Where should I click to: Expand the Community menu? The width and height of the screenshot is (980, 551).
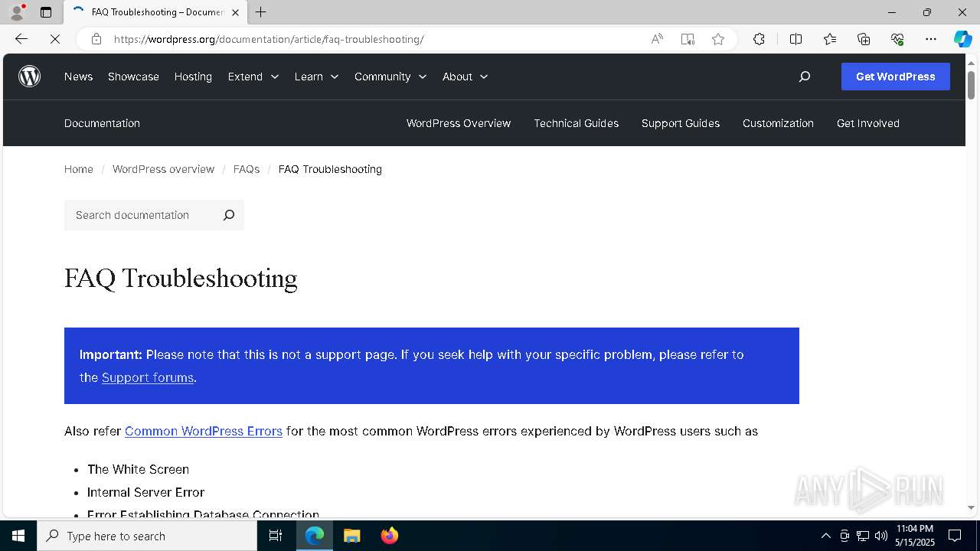pyautogui.click(x=390, y=77)
